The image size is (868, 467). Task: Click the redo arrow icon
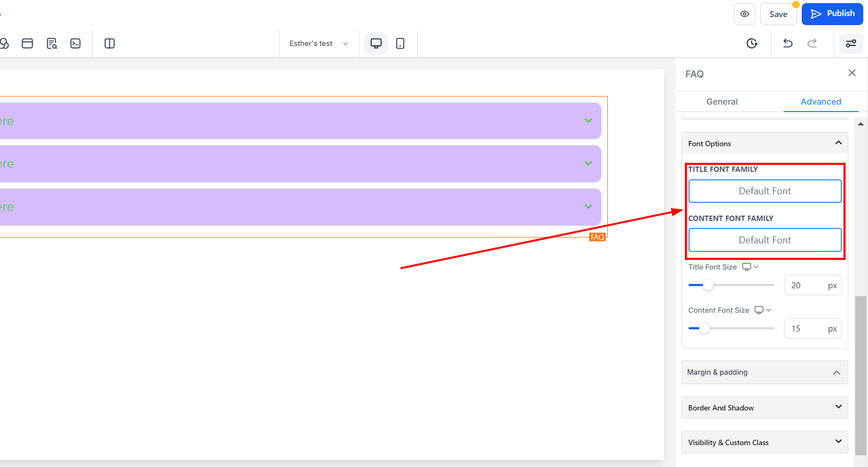812,43
